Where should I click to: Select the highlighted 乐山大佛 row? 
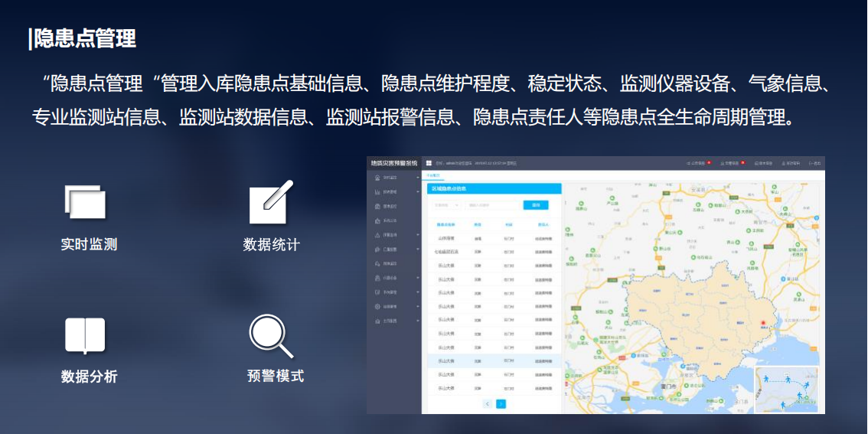tap(494, 361)
